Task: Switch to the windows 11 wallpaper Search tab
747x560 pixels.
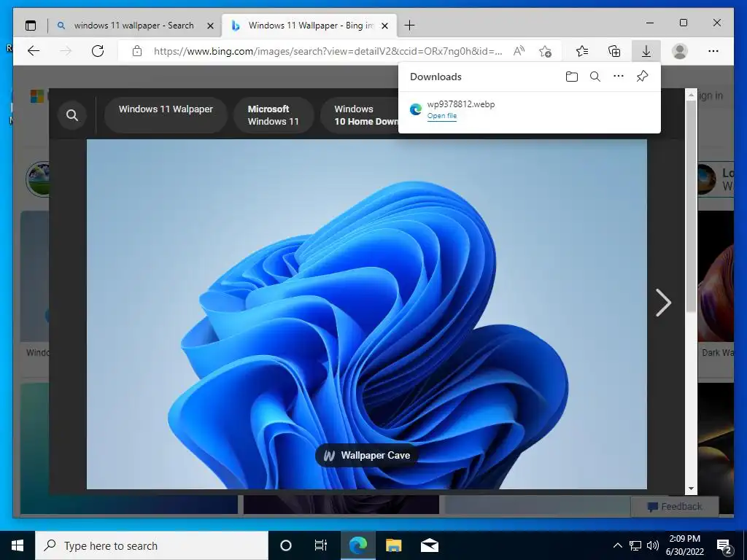Action: click(x=135, y=26)
